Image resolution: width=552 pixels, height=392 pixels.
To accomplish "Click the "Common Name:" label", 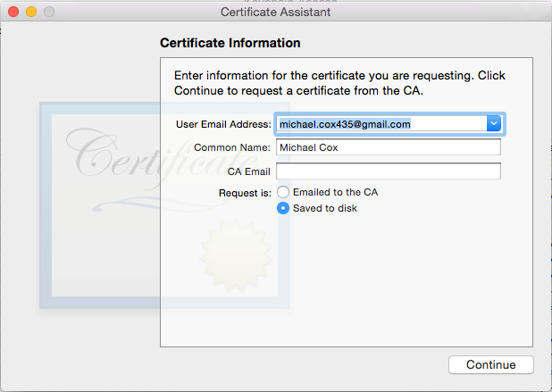I will 231,147.
